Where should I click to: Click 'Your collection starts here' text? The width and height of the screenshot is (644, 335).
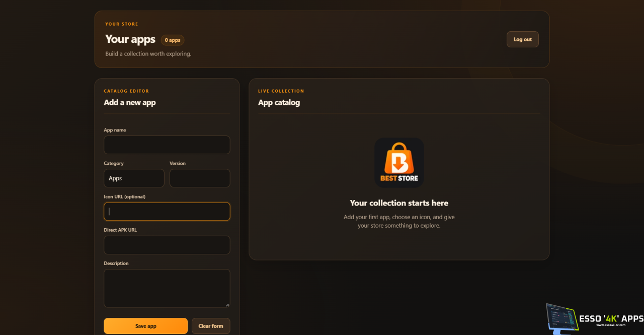click(399, 203)
